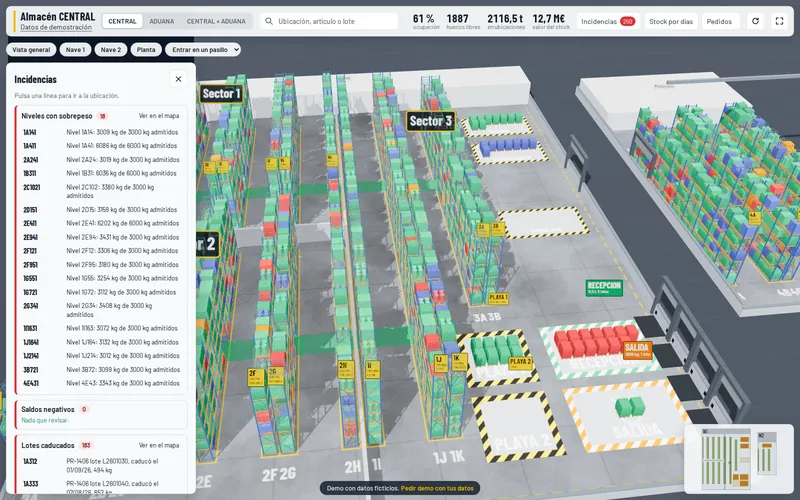Click the orange SALIDA sign

[x=637, y=350]
